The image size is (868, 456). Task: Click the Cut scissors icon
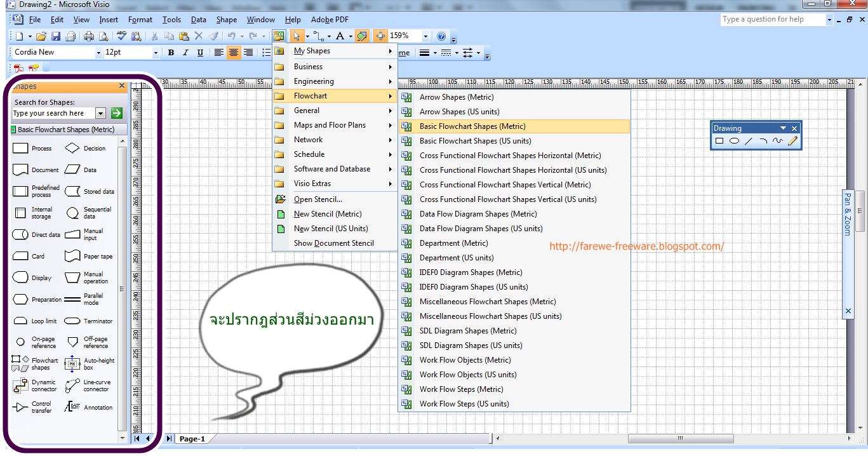(x=154, y=36)
